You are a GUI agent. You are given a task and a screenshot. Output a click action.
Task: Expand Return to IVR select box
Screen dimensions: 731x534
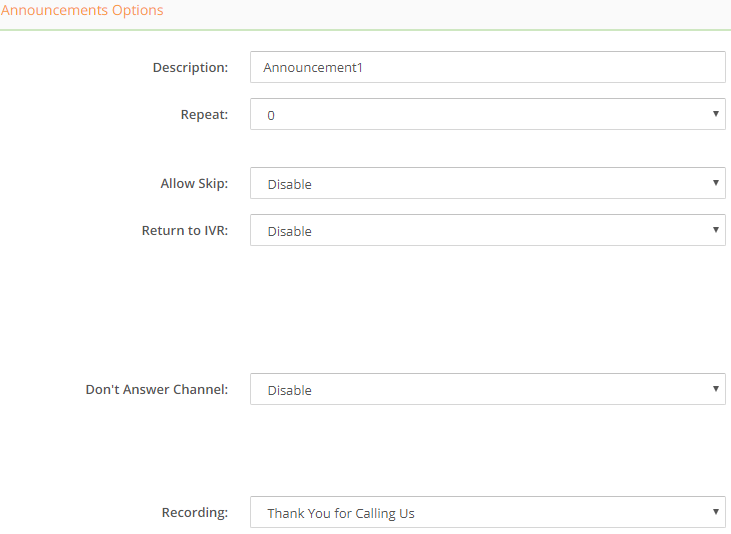pos(488,230)
